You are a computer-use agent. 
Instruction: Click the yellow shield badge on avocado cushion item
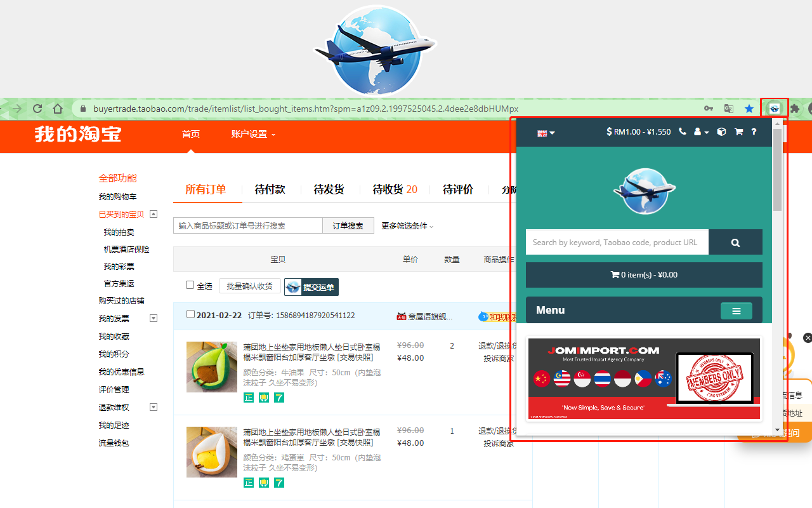coord(264,398)
